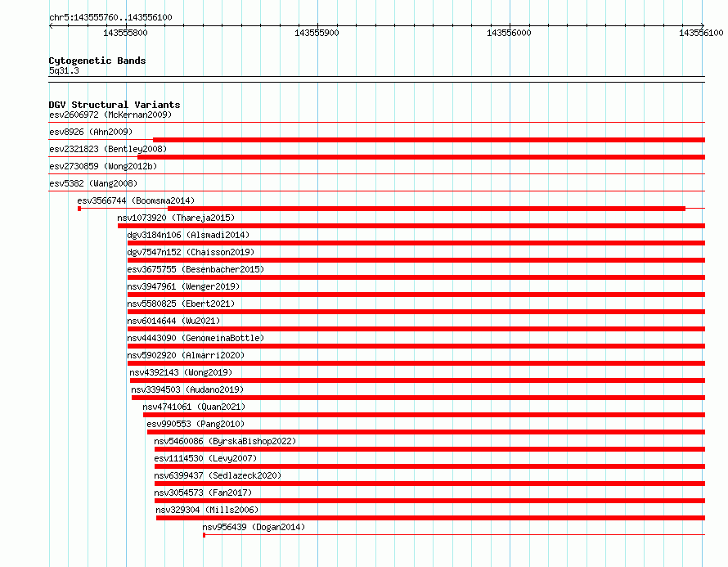
Task: Click the nsv5580825 (Ebert2021) label
Action: coord(181,304)
